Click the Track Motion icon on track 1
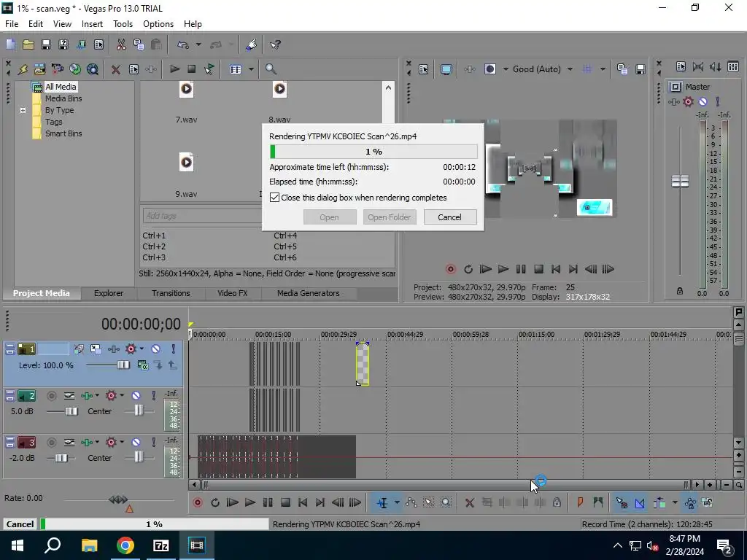The height and width of the screenshot is (560, 747). coord(96,349)
